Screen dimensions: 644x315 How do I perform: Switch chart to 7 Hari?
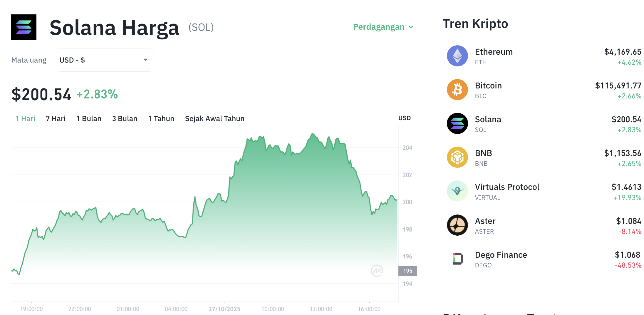click(x=56, y=119)
